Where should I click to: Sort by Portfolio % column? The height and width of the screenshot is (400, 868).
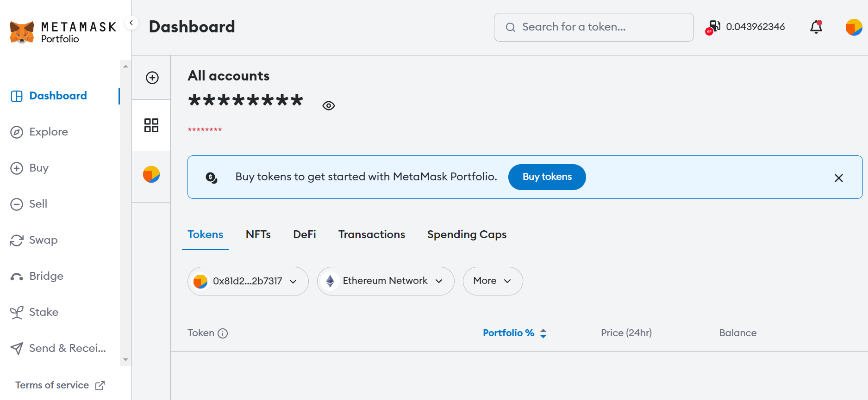point(514,333)
